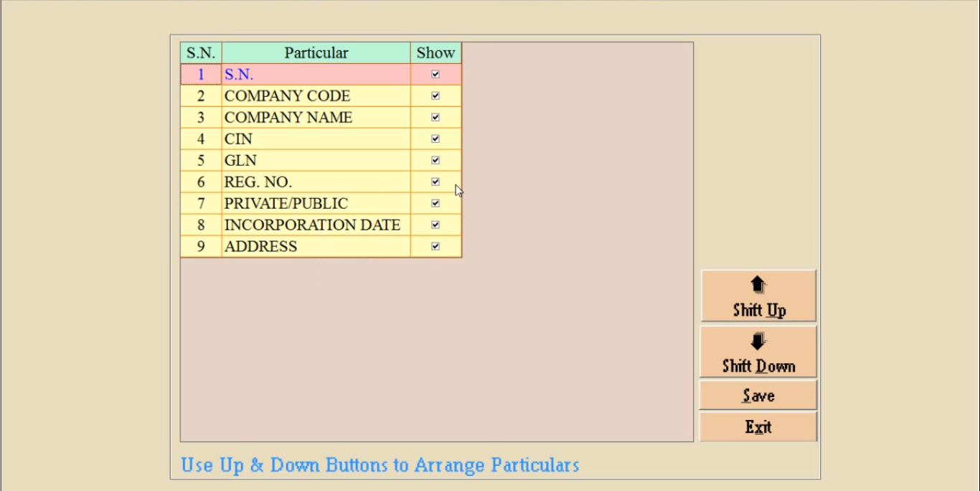Toggle Show checkbox for COMPANY NAME
This screenshot has width=980, height=491.
pos(435,117)
